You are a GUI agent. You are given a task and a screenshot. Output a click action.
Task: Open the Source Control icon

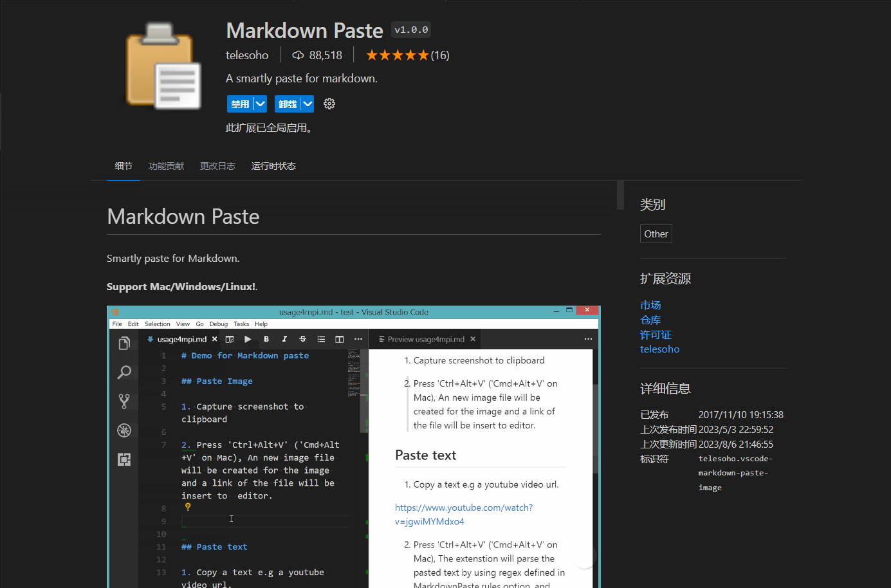[124, 401]
